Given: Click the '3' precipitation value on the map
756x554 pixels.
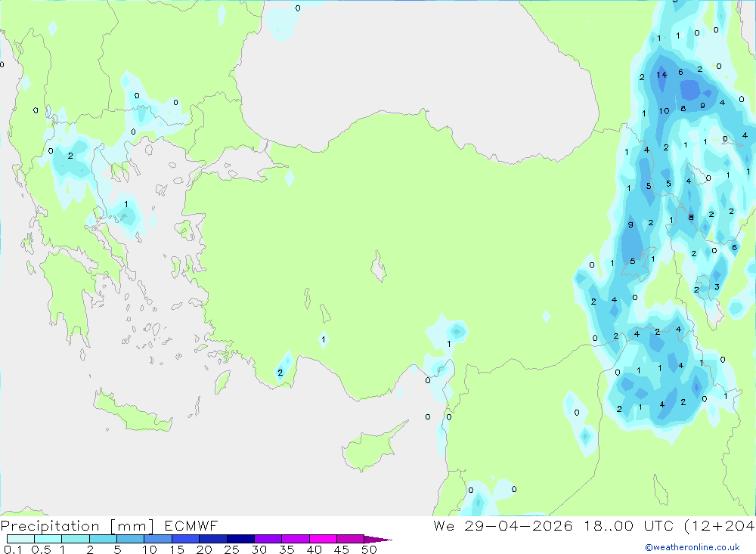Looking at the screenshot, I should tap(717, 287).
